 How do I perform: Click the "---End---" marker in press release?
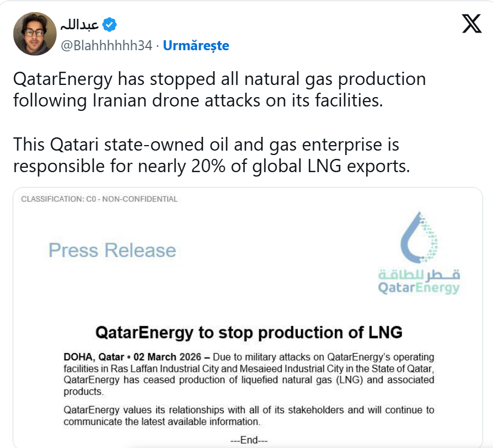coord(249,440)
